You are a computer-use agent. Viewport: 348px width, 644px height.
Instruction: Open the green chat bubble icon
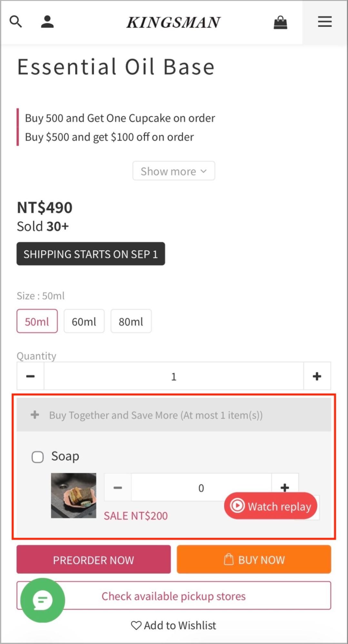(x=43, y=600)
